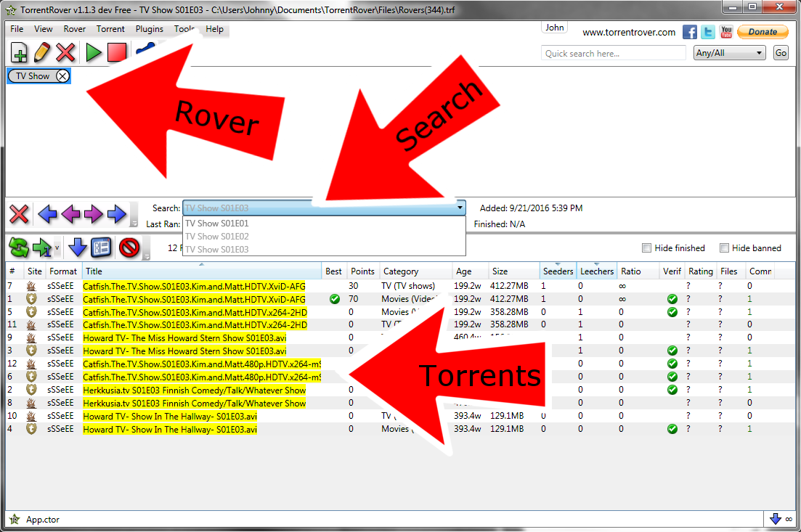The image size is (801, 532).
Task: Click the Added 9/21/2016 5:39 PM text
Action: tap(532, 208)
